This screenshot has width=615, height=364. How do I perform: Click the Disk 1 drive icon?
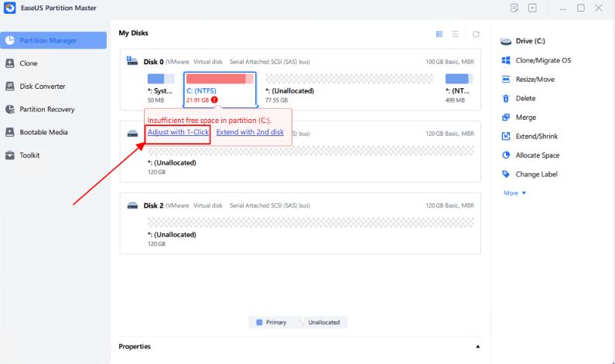(x=132, y=134)
